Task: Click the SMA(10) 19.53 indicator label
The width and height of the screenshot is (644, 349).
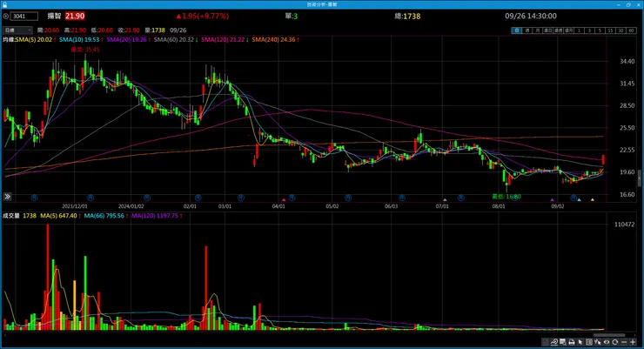Action: point(79,40)
